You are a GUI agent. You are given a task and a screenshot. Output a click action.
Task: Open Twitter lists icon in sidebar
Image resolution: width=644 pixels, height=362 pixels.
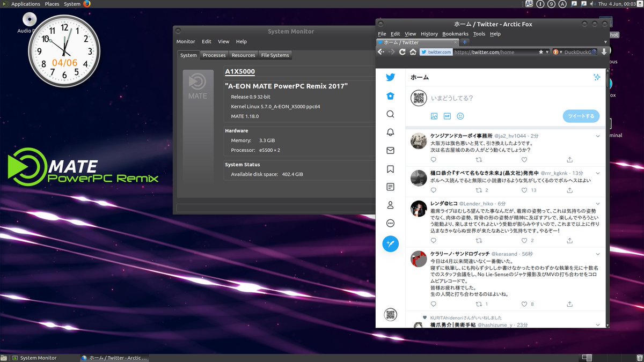pyautogui.click(x=390, y=187)
